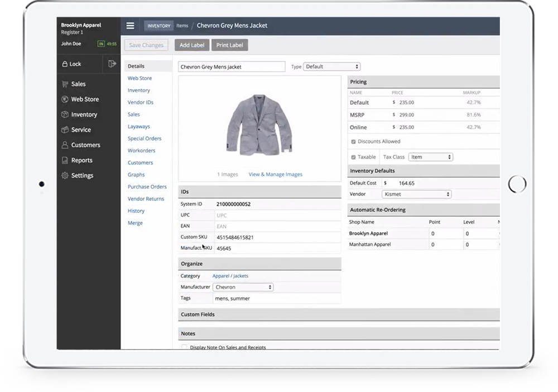Screen dimensions: 558x392
Task: Toggle the Discounts Allowed checkbox
Action: [353, 142]
